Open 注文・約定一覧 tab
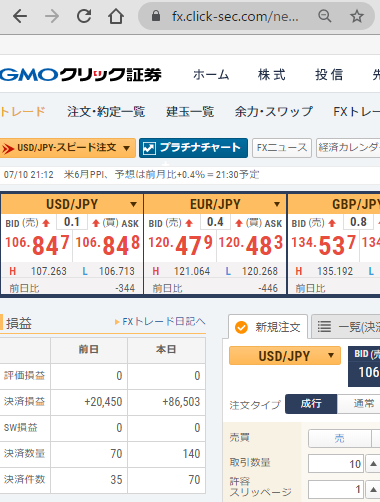Screen dimensions: 380x502 [106, 111]
